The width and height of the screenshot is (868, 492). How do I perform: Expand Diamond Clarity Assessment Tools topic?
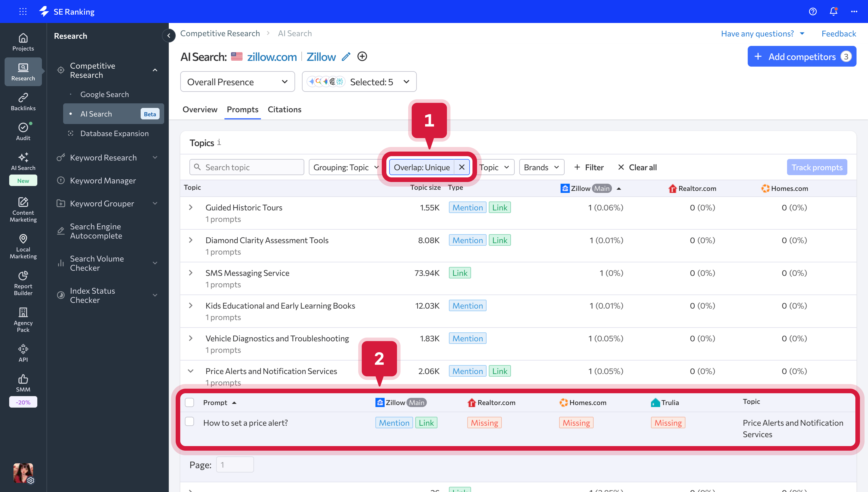tap(191, 240)
